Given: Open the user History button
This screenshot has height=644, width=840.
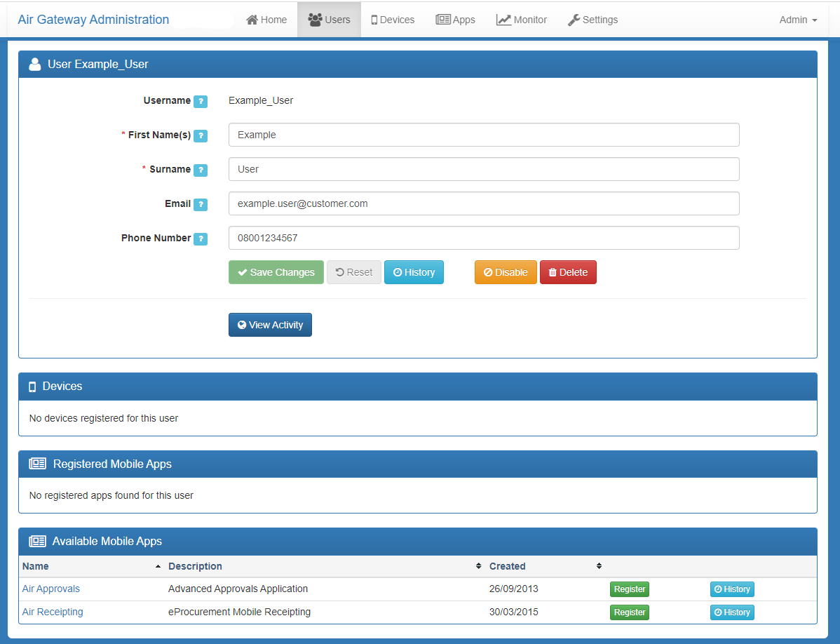Looking at the screenshot, I should pyautogui.click(x=414, y=272).
